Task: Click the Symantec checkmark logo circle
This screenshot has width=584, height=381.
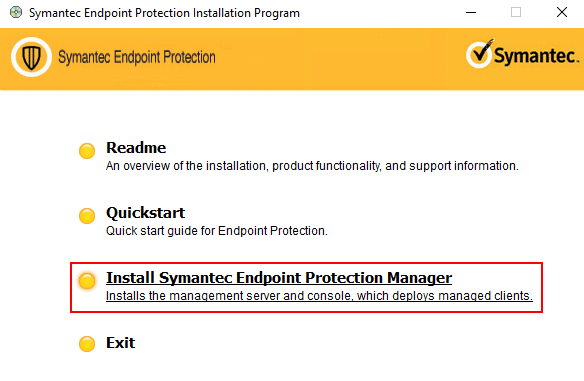Action: (x=480, y=54)
